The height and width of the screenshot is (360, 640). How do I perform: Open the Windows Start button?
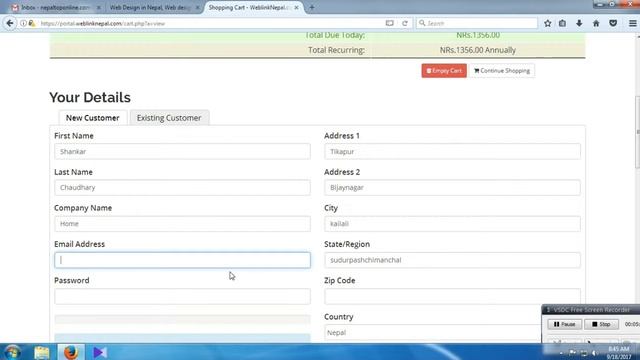pyautogui.click(x=13, y=352)
